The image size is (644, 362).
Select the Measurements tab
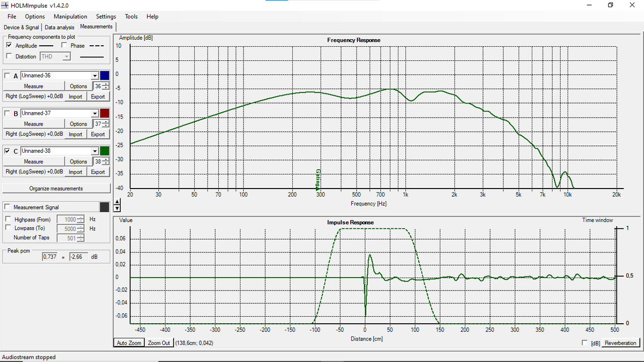coord(97,27)
